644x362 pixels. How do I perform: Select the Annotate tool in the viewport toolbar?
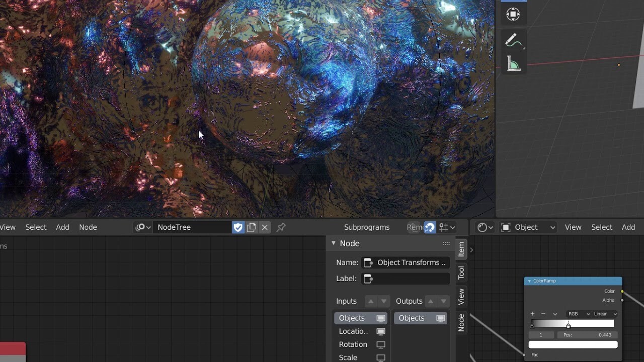point(513,39)
